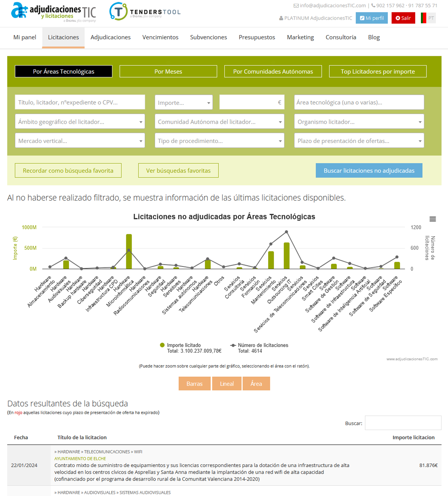Open the Presupuestos menu item
This screenshot has height=496, width=448.
[257, 37]
